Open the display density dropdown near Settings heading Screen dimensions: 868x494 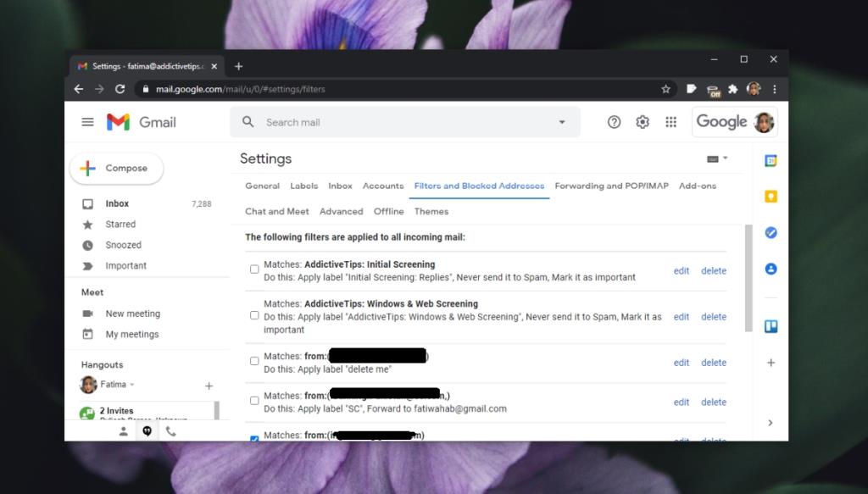click(716, 158)
